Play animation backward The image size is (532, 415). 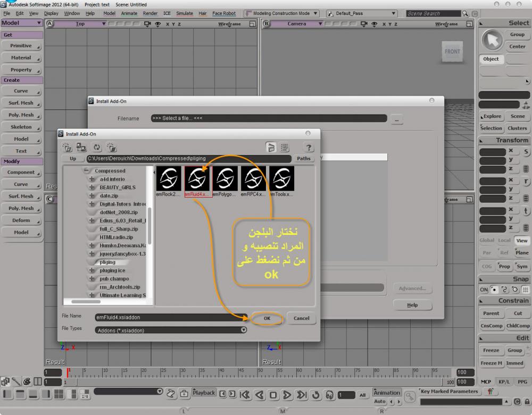pyautogui.click(x=260, y=395)
